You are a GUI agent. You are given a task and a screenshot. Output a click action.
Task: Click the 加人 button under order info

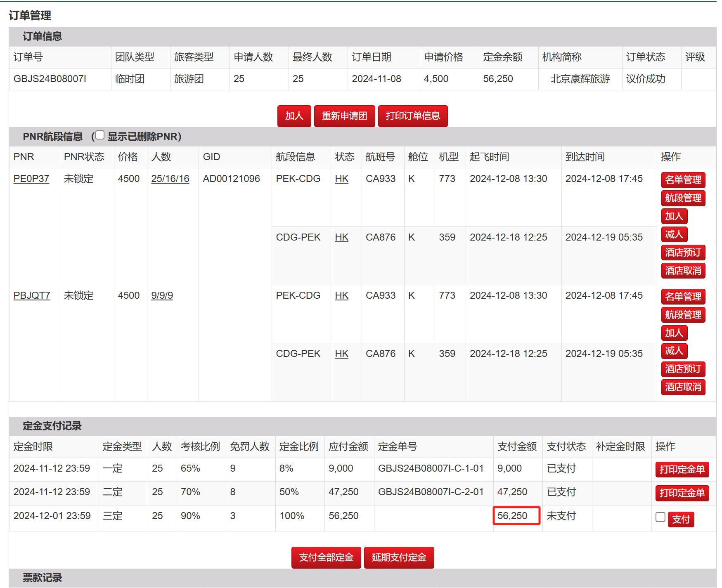294,116
